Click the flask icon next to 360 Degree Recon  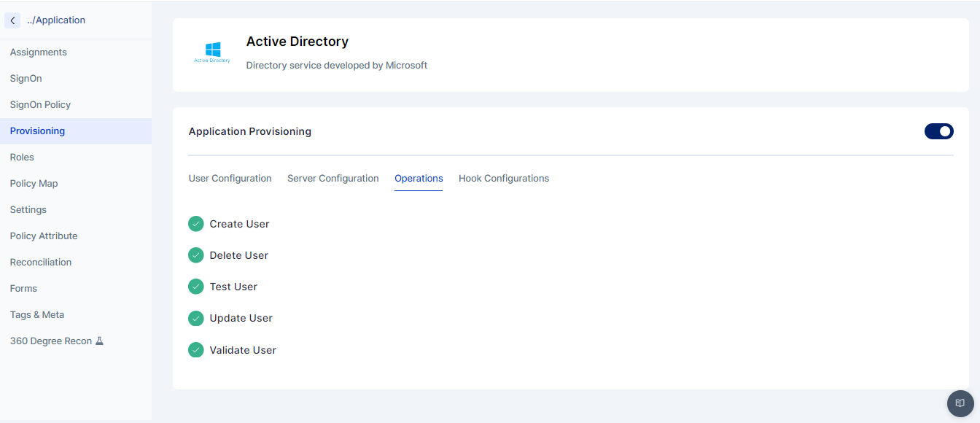click(100, 341)
